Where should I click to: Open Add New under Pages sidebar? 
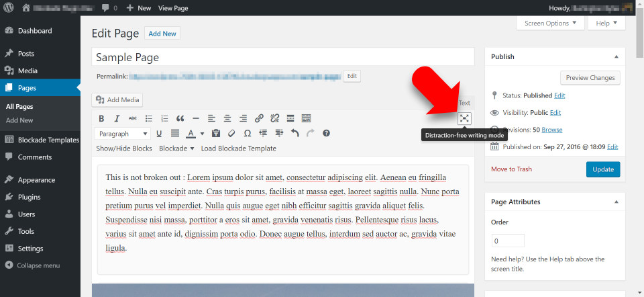click(19, 120)
